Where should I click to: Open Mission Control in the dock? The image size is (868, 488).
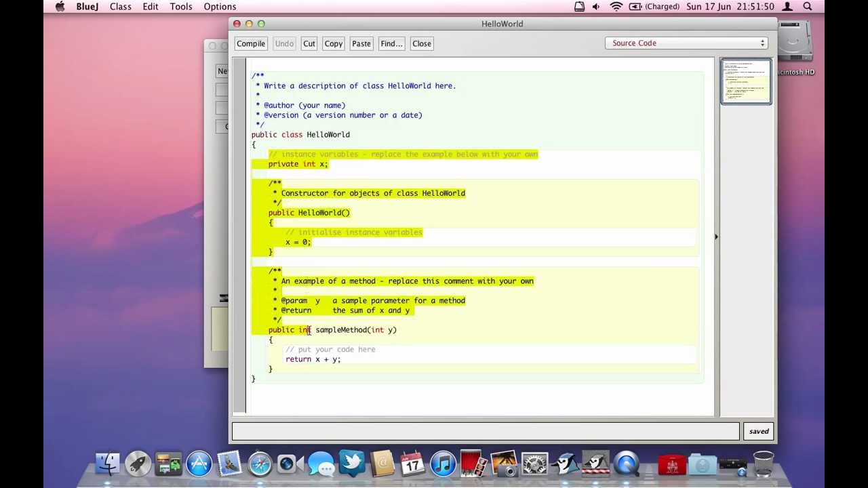(168, 464)
